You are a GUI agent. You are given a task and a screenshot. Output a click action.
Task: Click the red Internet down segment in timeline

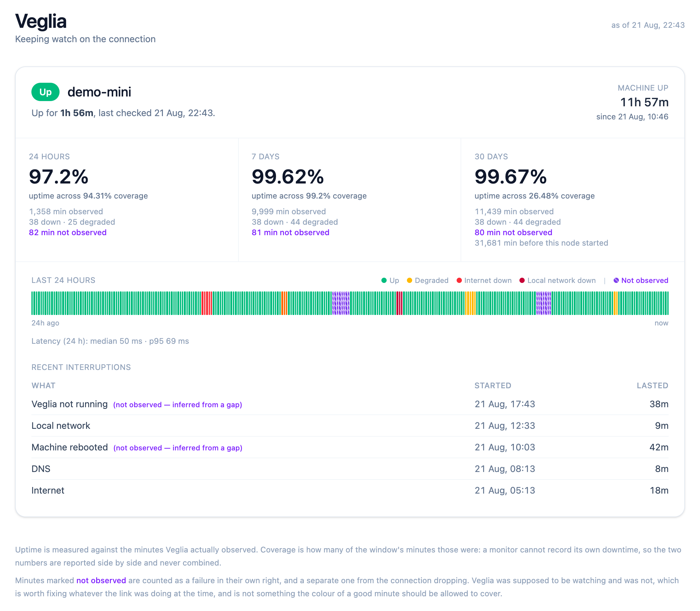click(207, 303)
